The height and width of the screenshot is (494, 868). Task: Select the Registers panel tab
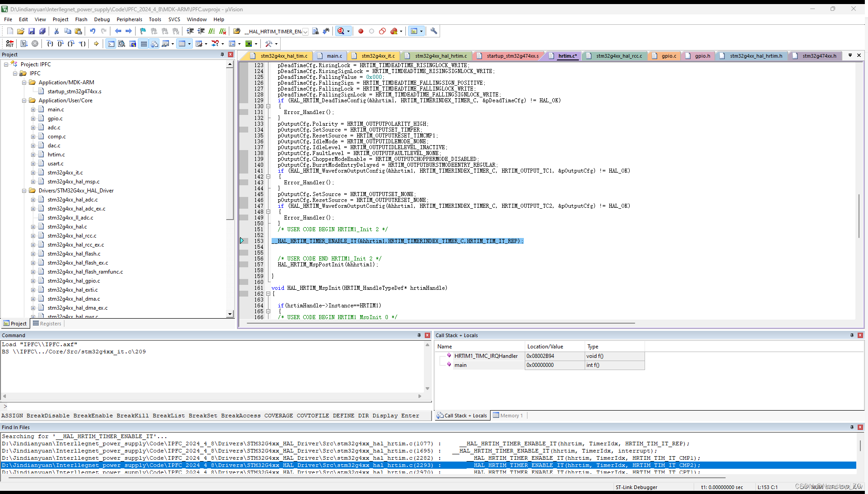(x=47, y=324)
